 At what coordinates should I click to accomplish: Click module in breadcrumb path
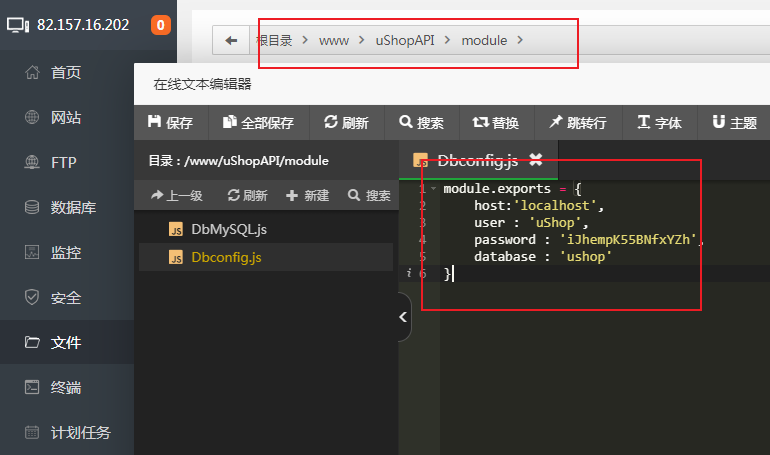click(484, 40)
